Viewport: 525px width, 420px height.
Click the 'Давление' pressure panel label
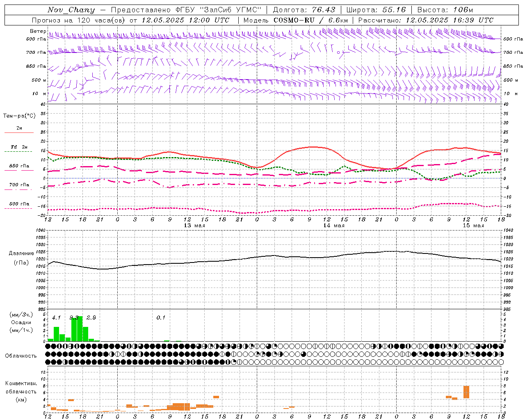click(x=21, y=253)
